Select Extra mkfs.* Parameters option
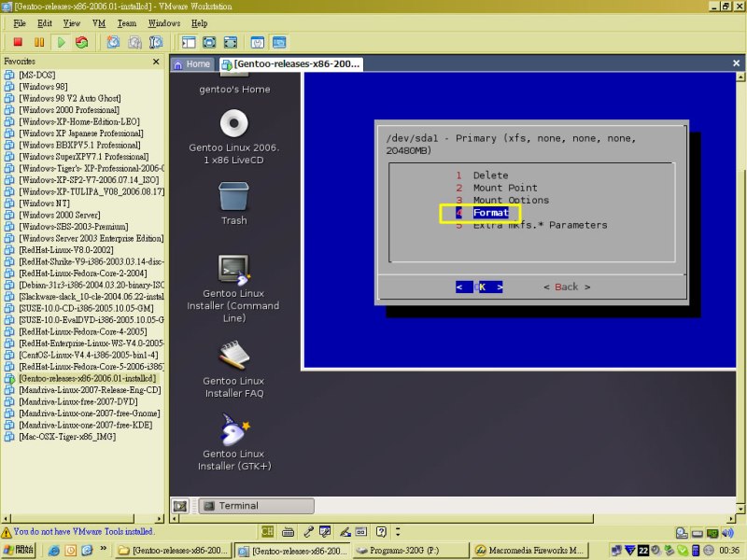 tap(531, 225)
